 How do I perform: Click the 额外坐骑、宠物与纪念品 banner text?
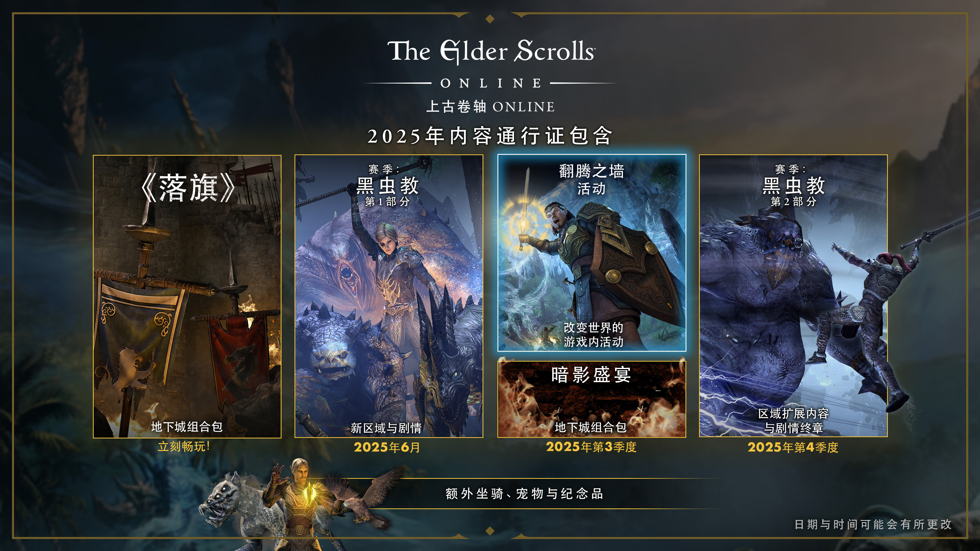(x=524, y=494)
